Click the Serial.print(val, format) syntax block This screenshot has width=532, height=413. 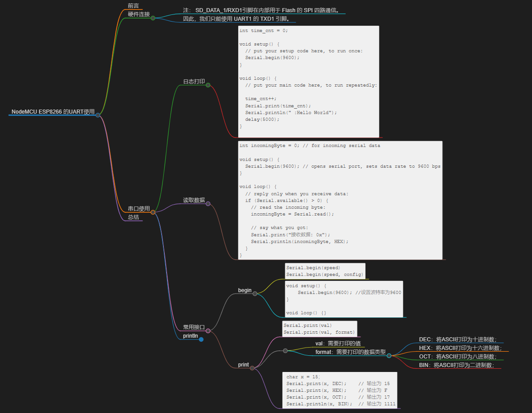[319, 329]
